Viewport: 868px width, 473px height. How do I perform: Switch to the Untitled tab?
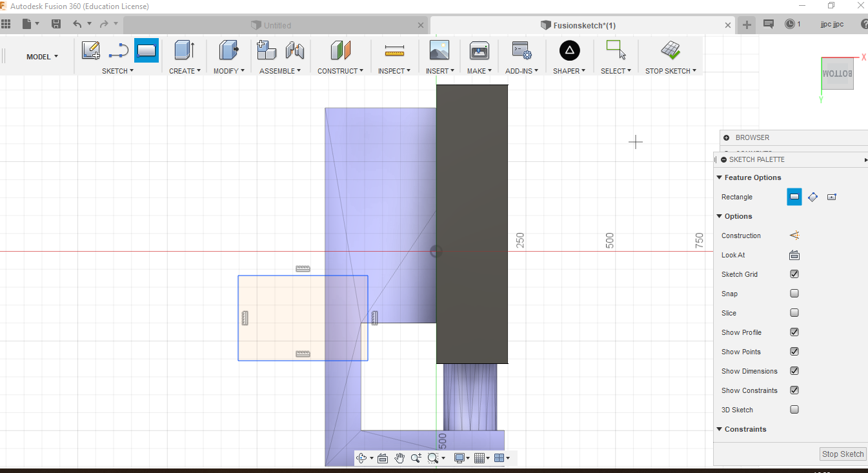point(276,25)
